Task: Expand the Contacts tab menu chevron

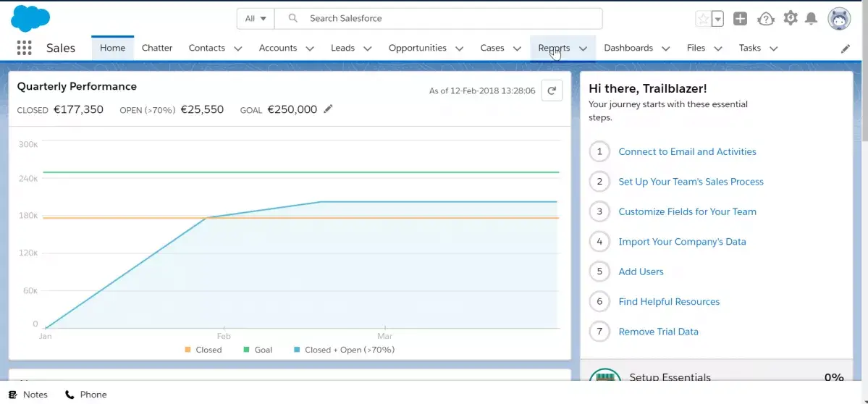Action: click(238, 49)
